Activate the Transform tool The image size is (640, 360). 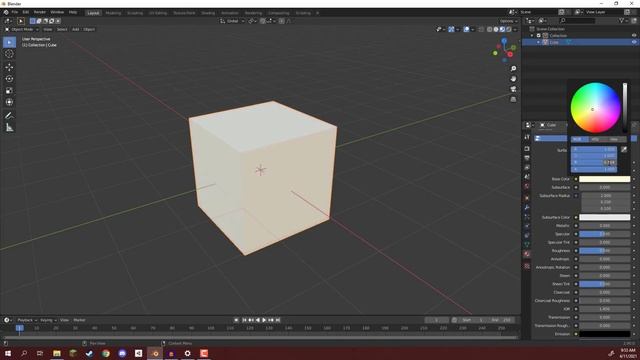9,102
